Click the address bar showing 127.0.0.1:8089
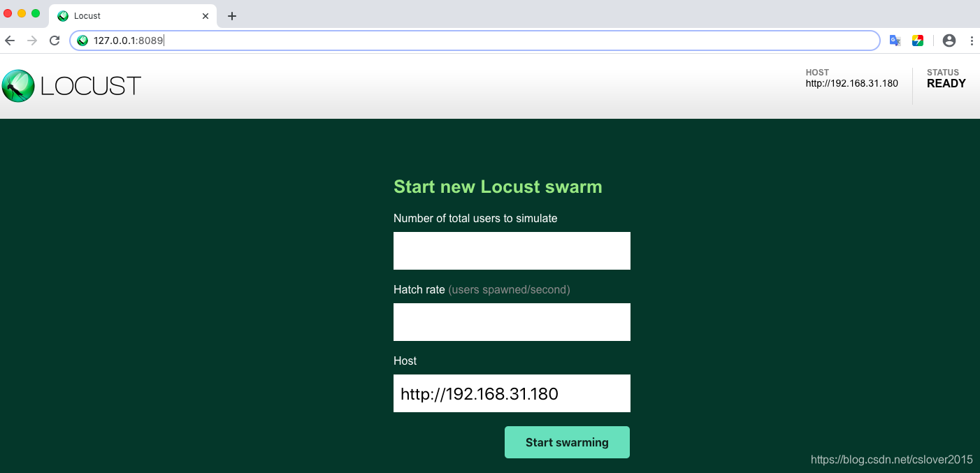This screenshot has width=980, height=473. coord(475,41)
